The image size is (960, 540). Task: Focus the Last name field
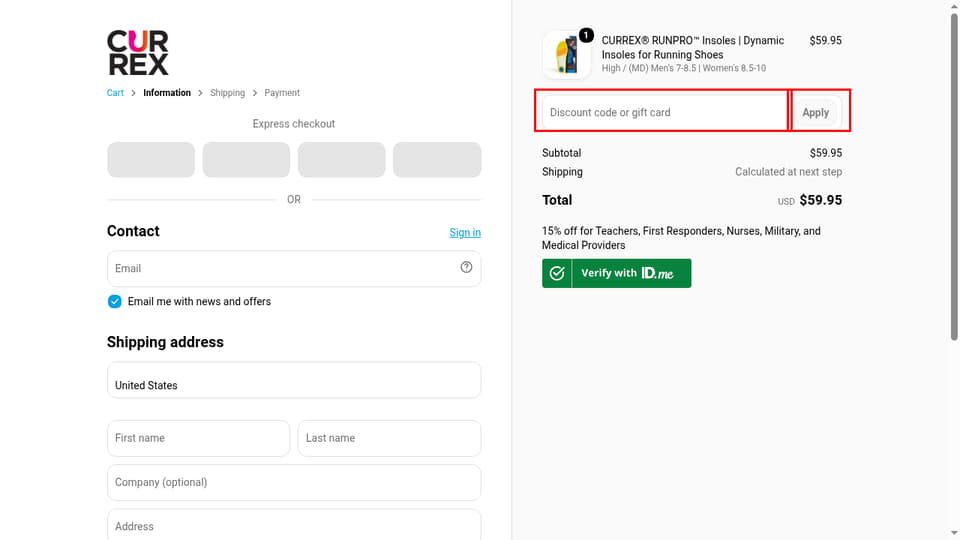pyautogui.click(x=389, y=438)
